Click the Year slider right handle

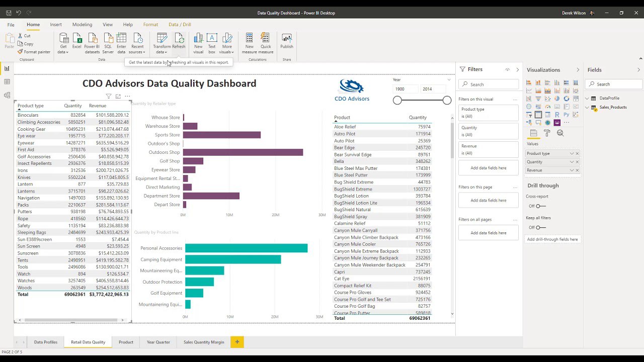point(447,101)
